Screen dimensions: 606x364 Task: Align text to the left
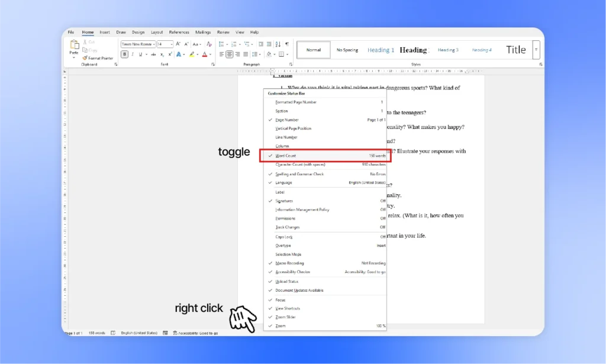(x=221, y=54)
